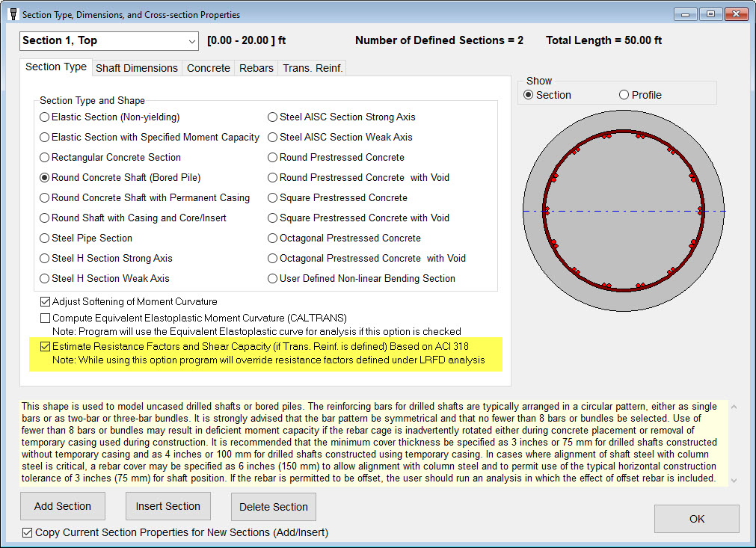Viewport: 756px width, 548px height.
Task: Enable Compute Equivalent Elastoplastic Moment Curvature
Action: (x=46, y=318)
